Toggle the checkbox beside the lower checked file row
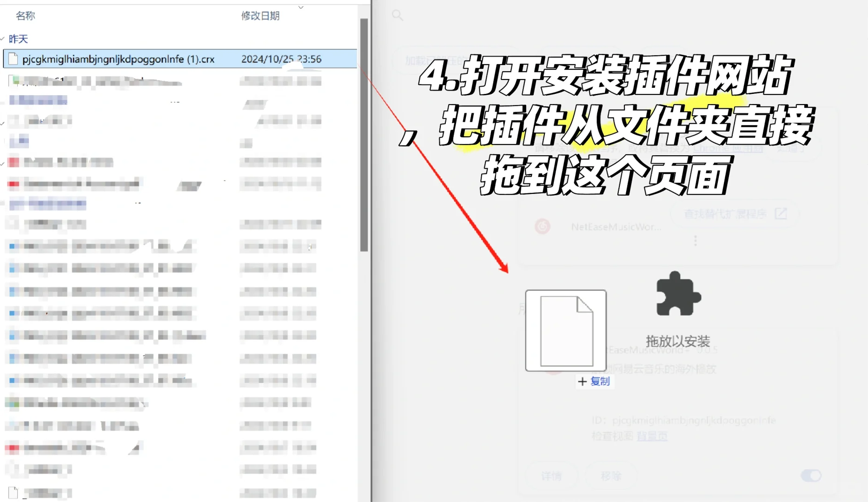Viewport: 868px width, 502px height. [2, 164]
